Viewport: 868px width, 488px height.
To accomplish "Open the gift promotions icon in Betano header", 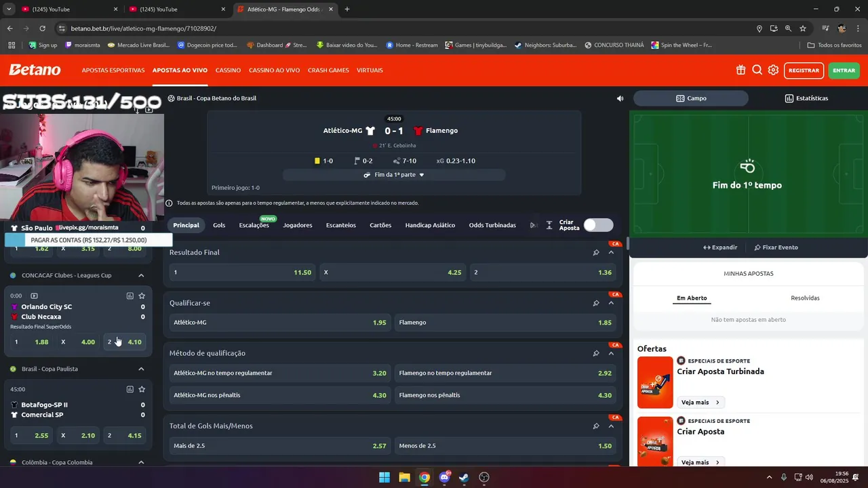I will point(741,70).
